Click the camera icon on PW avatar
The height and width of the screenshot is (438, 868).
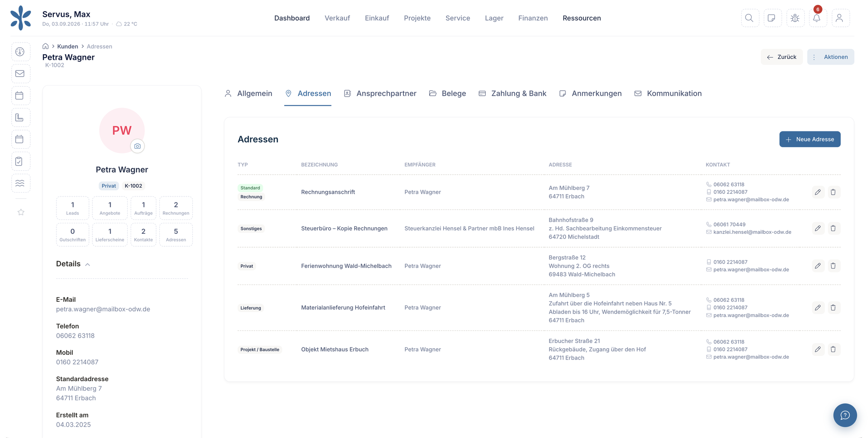point(138,146)
